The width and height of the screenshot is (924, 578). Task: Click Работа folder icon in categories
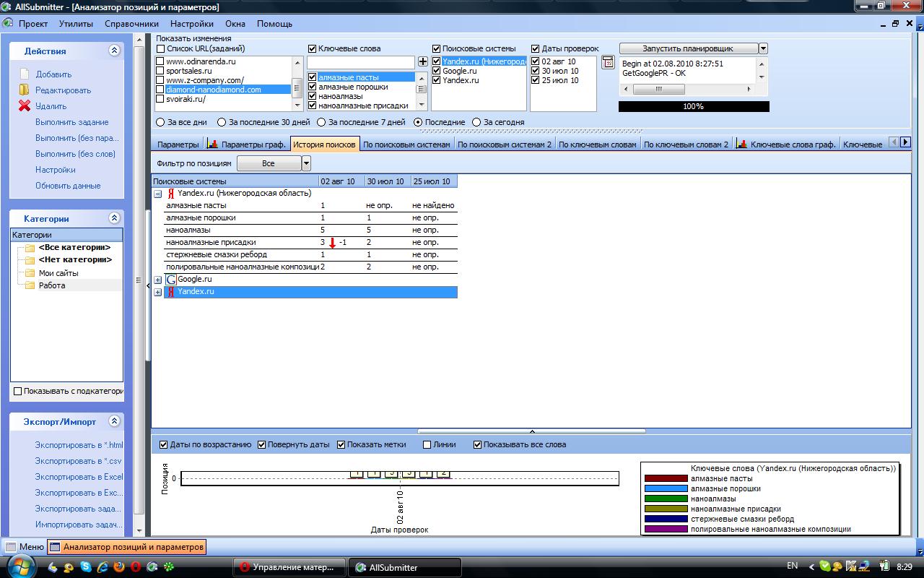pyautogui.click(x=30, y=285)
